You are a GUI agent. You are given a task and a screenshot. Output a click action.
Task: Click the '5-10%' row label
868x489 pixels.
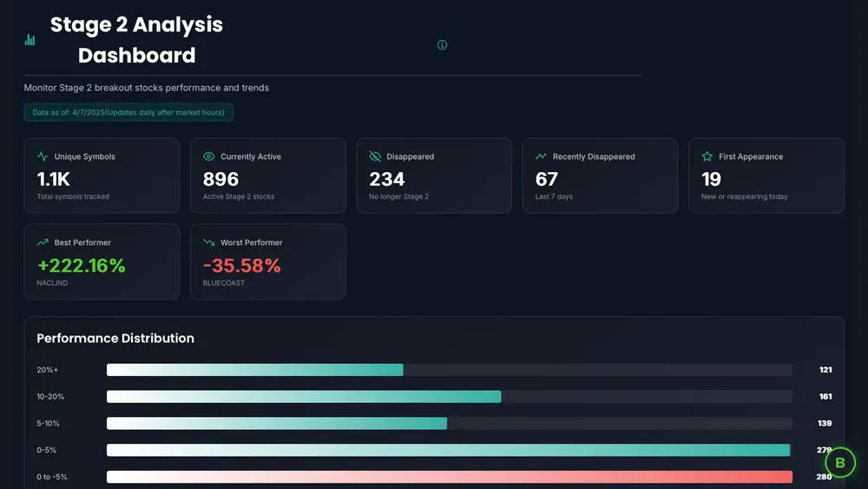tap(48, 423)
